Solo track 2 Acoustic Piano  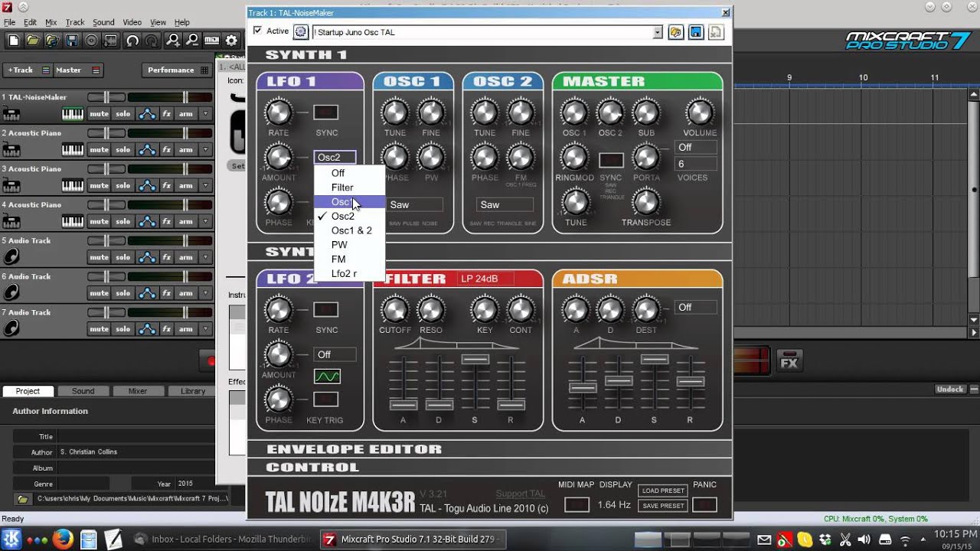tap(122, 150)
